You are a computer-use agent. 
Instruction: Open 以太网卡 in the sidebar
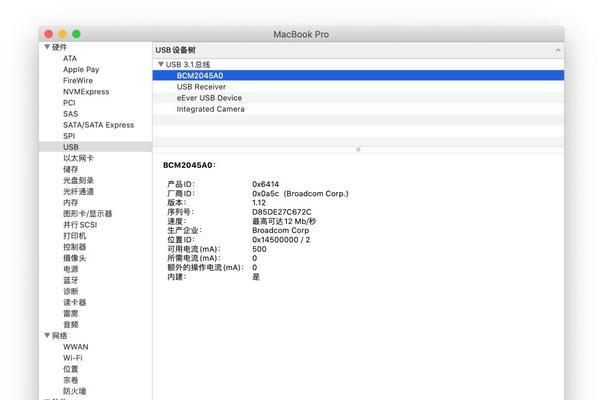[x=78, y=158]
